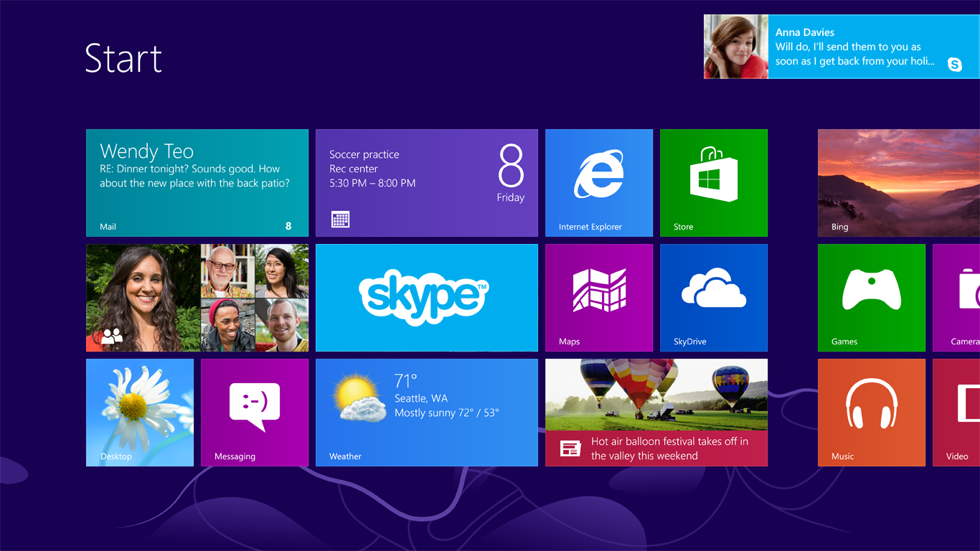
Task: Open the Calendar showing Soccer practice
Action: [x=426, y=182]
